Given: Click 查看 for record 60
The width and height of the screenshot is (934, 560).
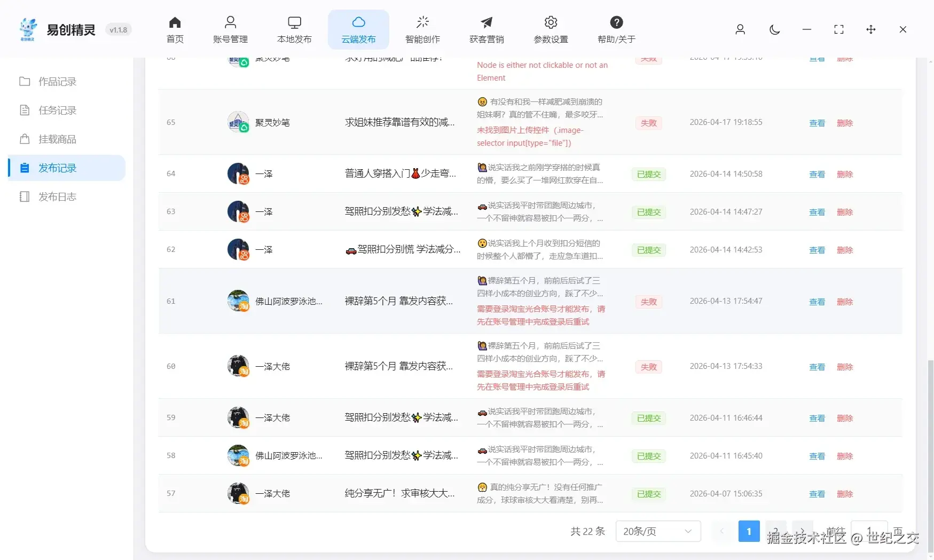Looking at the screenshot, I should tap(817, 367).
